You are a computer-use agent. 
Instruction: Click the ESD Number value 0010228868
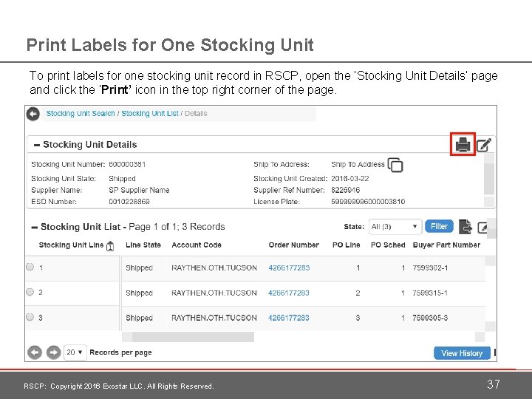[x=129, y=202]
